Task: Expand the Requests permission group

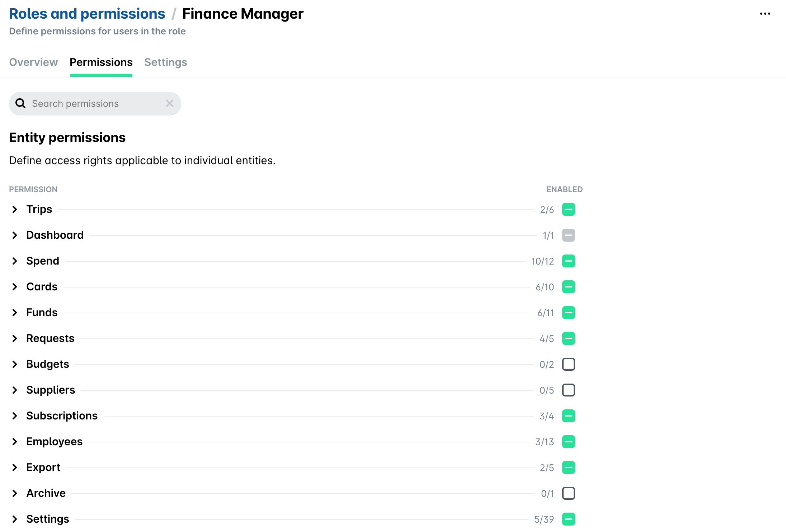Action: 14,338
